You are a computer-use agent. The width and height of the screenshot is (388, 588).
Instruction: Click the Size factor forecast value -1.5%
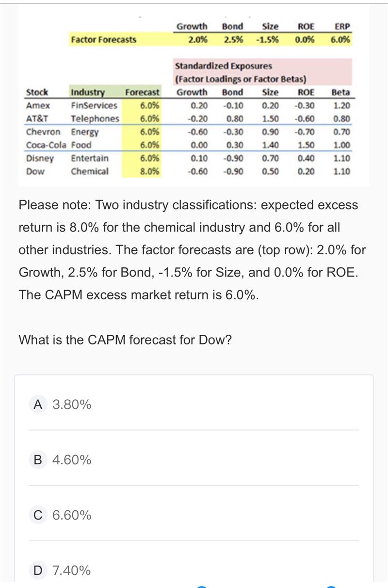(x=267, y=39)
